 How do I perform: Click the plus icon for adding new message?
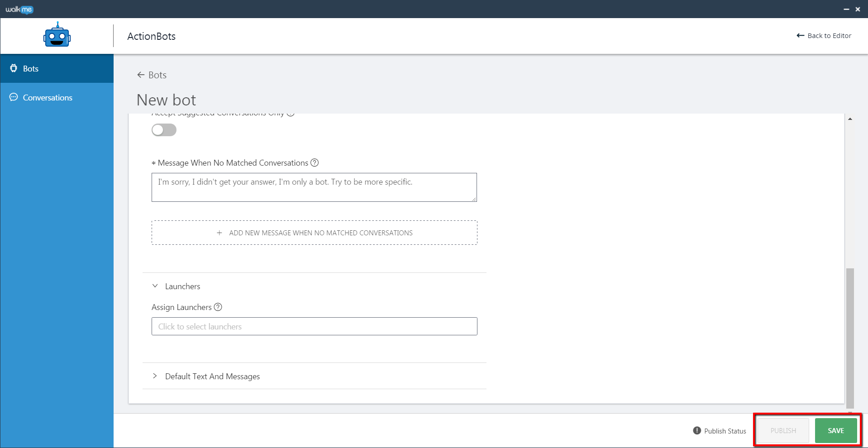coord(219,233)
